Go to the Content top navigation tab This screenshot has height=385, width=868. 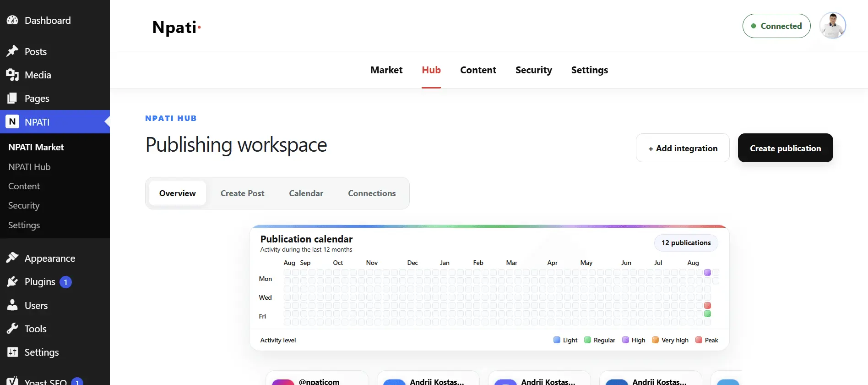tap(478, 70)
